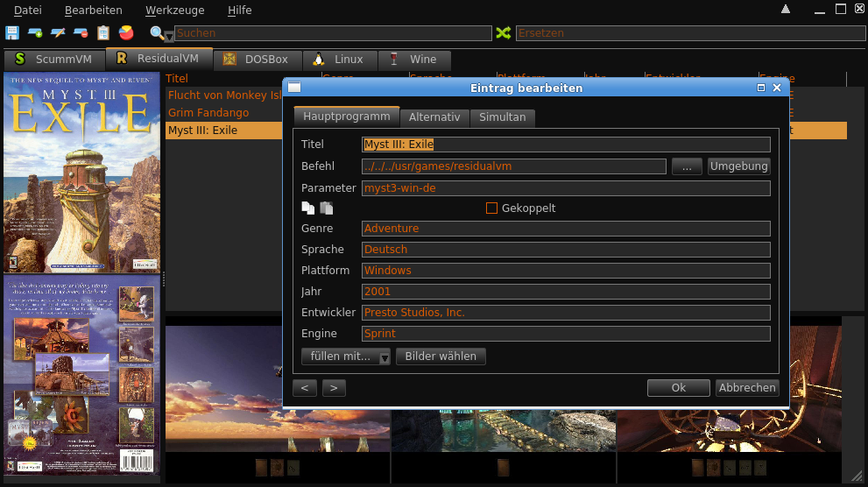Open the 'füllen mit...' dropdown
The image size is (868, 487).
(346, 356)
